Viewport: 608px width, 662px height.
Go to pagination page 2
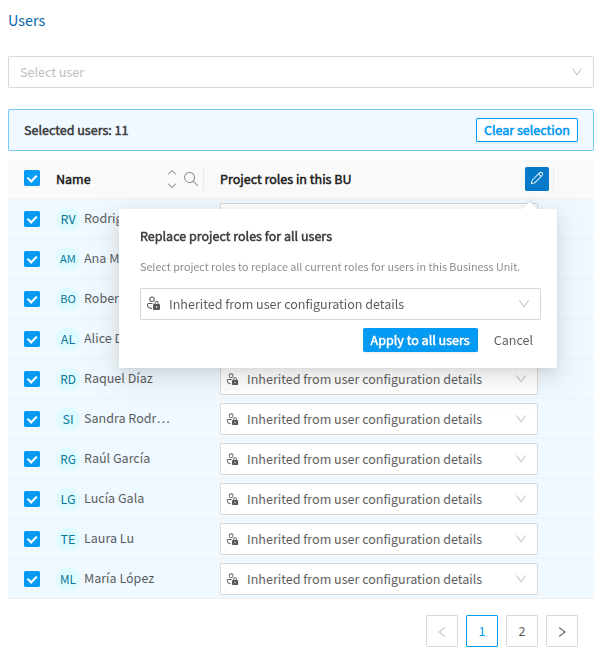tap(521, 631)
